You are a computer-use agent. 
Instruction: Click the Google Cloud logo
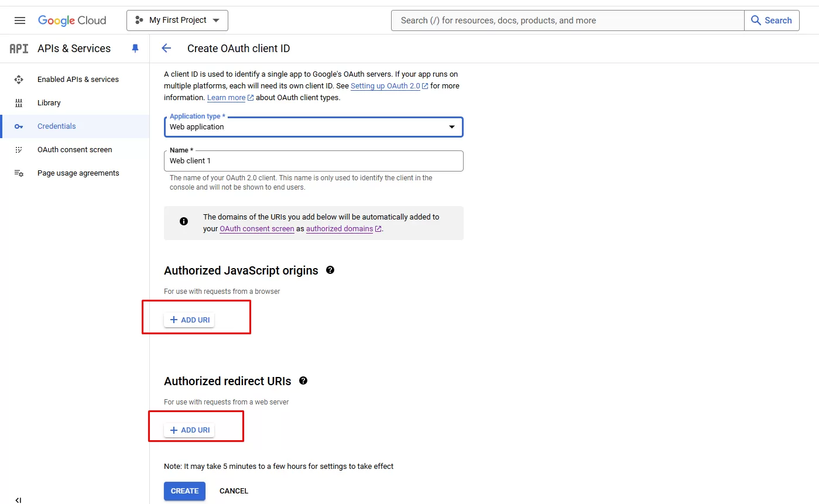[x=72, y=20]
